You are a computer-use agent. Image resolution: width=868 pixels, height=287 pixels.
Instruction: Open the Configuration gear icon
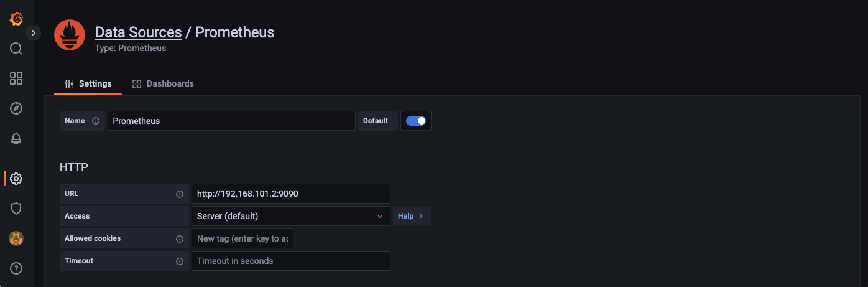coord(16,179)
